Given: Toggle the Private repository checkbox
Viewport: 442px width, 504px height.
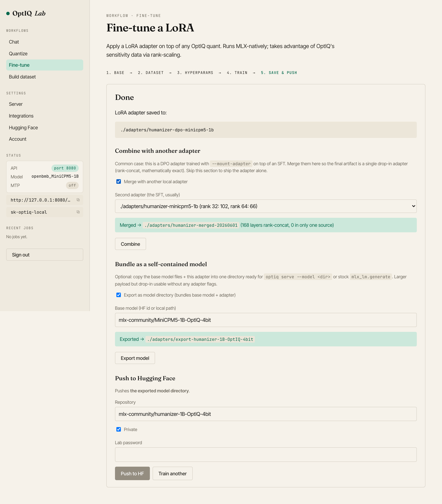Looking at the screenshot, I should (118, 430).
